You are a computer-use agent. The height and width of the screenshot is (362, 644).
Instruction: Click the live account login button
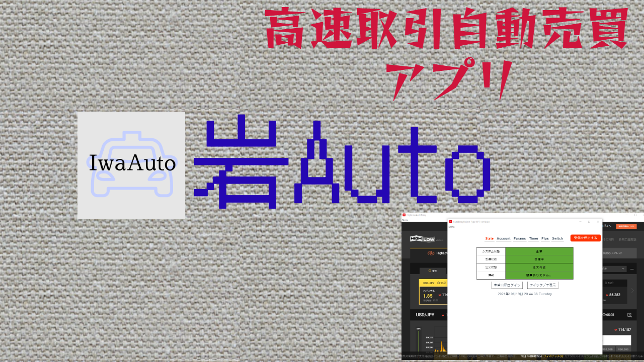click(507, 285)
